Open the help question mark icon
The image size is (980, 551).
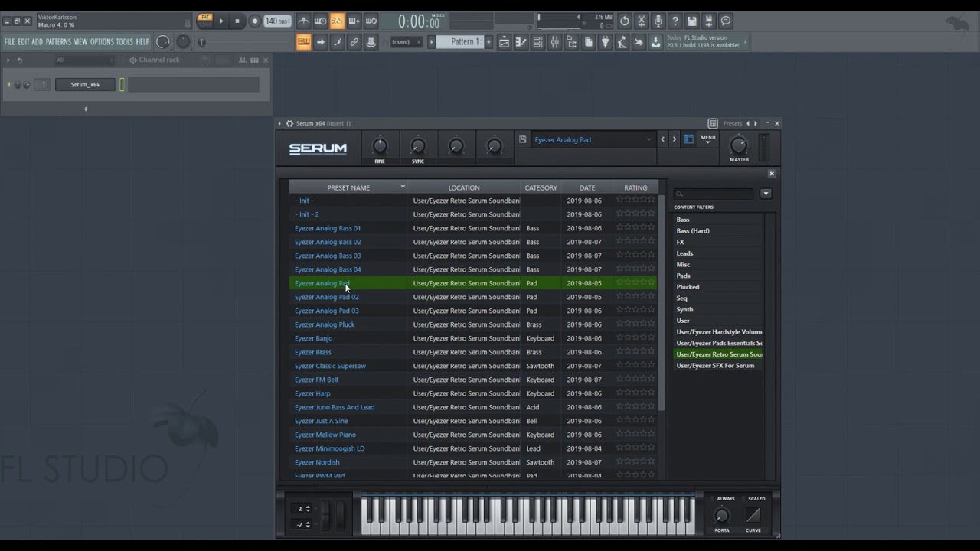pyautogui.click(x=675, y=21)
